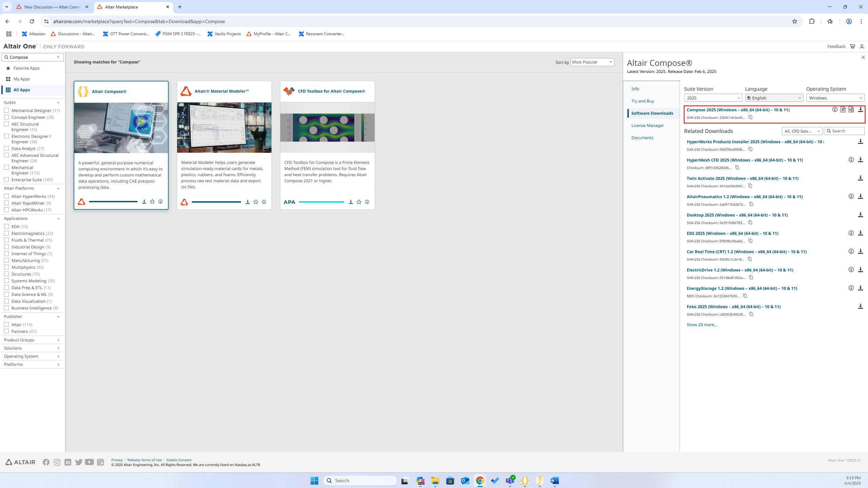Download HyperMesh CFD 2025

tap(860, 160)
